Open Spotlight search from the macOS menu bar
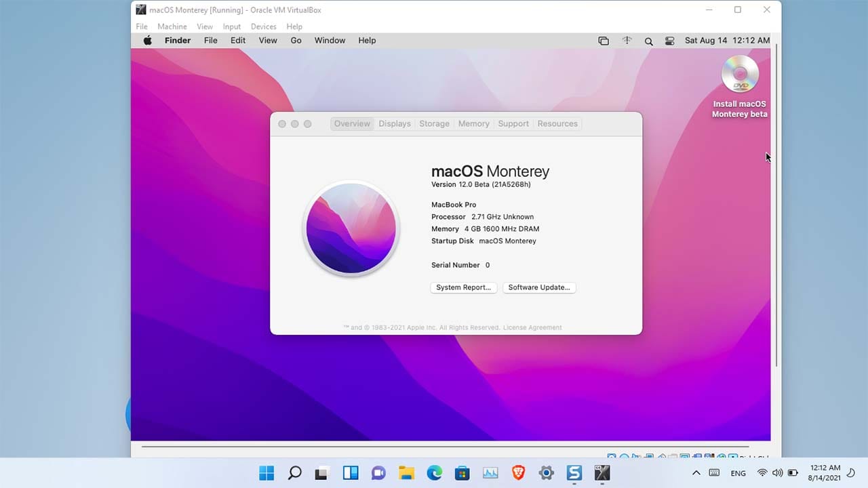This screenshot has height=488, width=868. coord(648,41)
